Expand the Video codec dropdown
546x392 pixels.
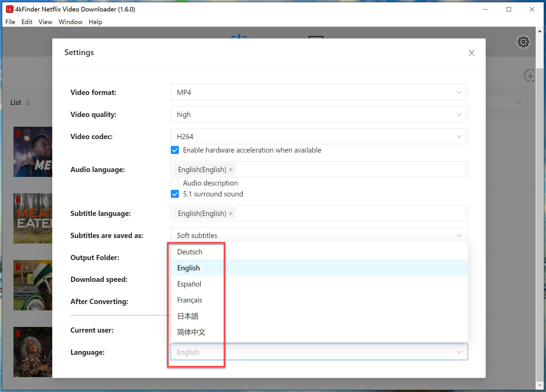(x=319, y=136)
